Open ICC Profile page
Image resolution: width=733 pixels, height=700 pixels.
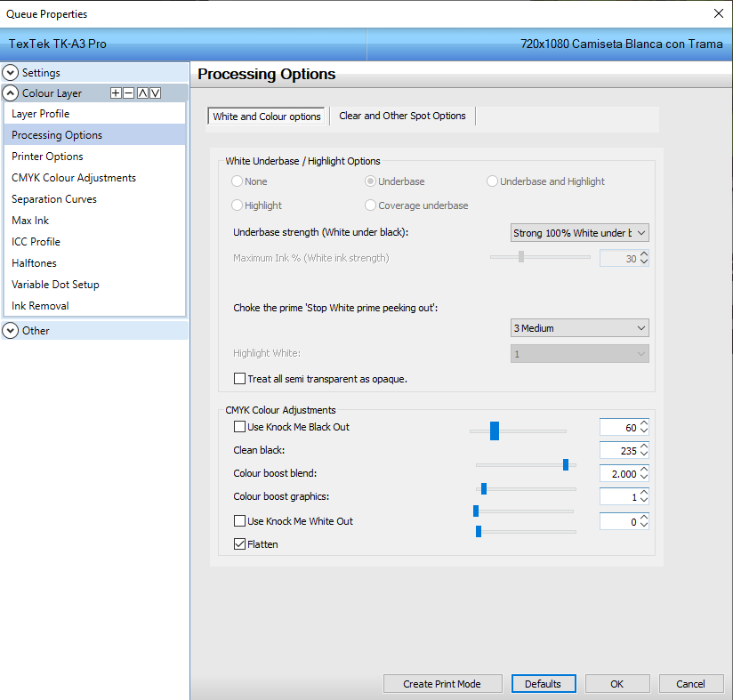94,242
